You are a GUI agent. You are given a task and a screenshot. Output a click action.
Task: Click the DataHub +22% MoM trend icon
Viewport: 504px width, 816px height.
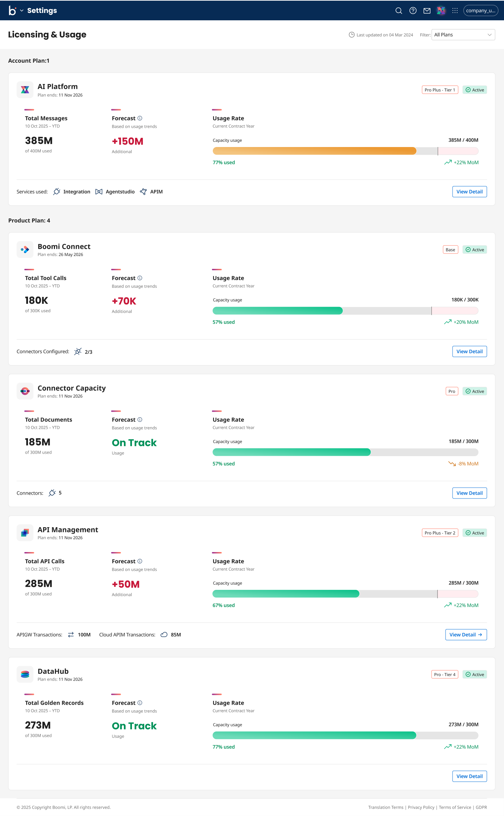pyautogui.click(x=448, y=747)
